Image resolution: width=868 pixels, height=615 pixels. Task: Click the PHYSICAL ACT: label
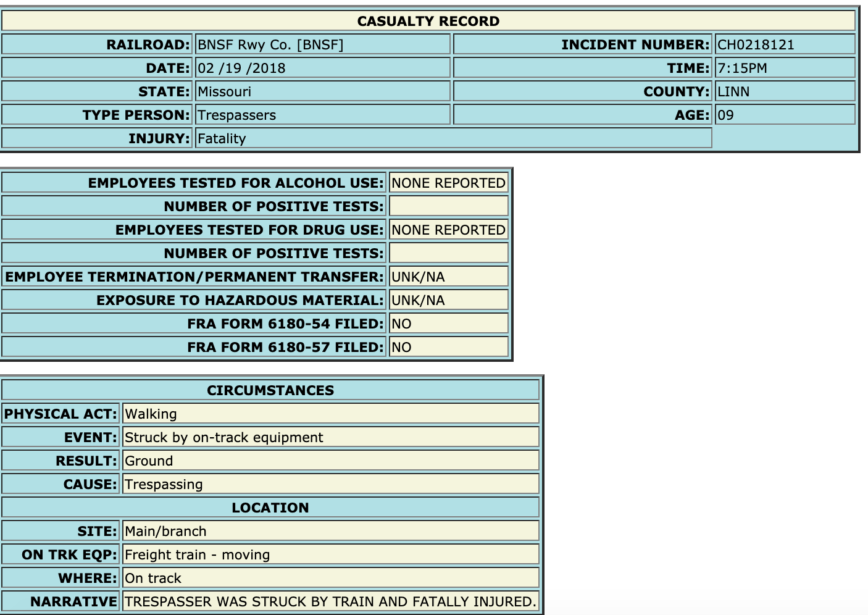tap(61, 414)
